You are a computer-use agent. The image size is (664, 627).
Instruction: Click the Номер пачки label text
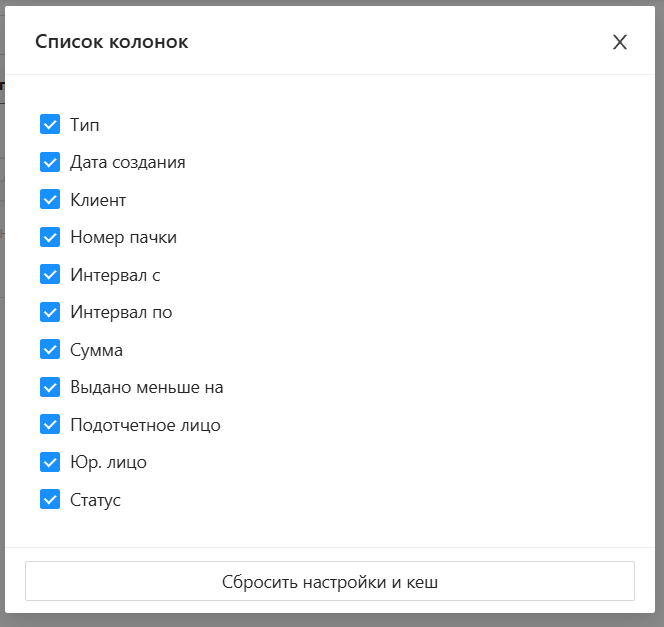[x=123, y=237]
